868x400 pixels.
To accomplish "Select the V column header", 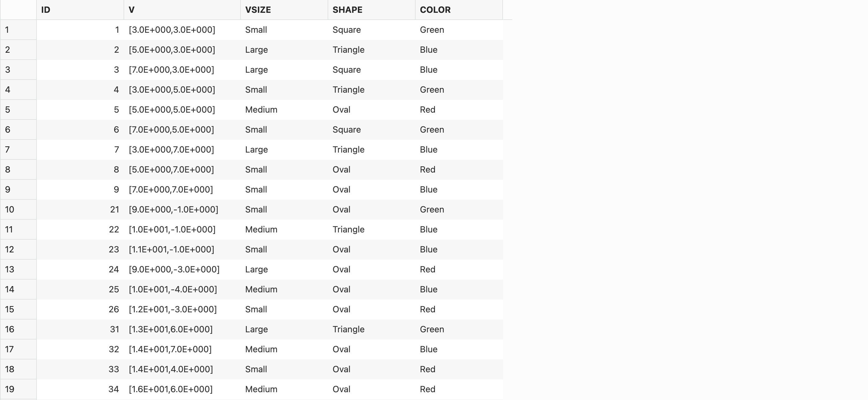I will [x=182, y=10].
